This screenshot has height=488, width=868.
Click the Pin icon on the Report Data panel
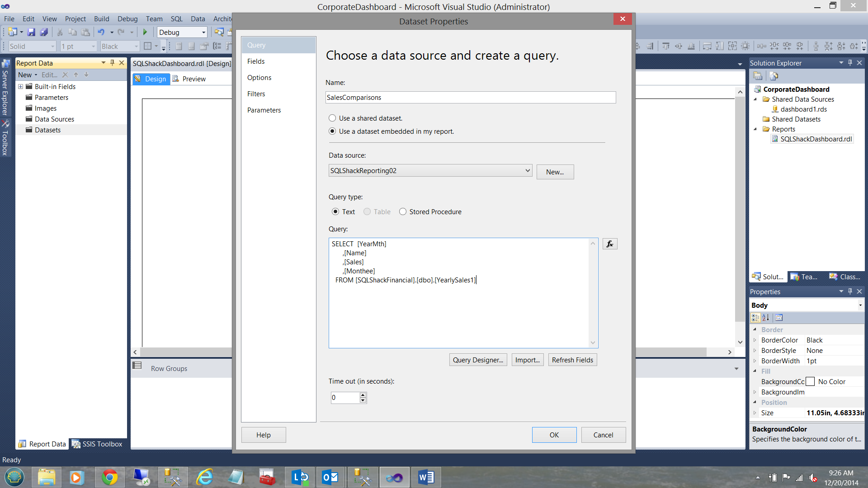112,63
